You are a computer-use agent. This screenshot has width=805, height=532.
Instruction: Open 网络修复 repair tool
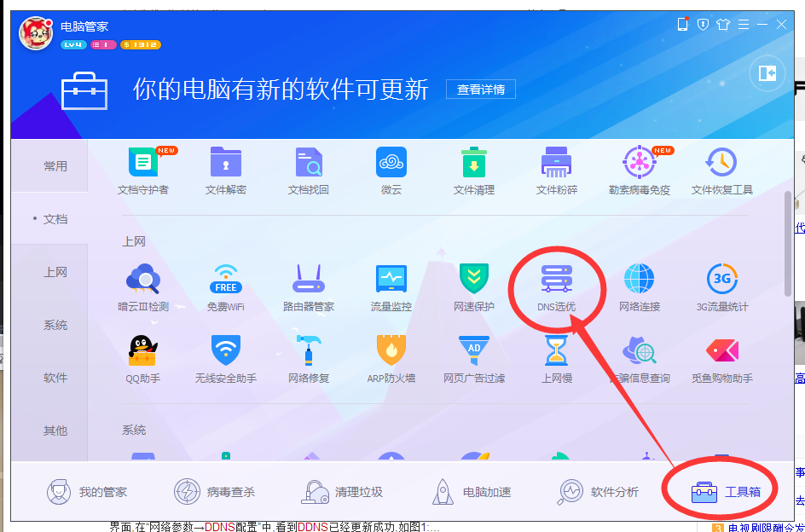[309, 359]
